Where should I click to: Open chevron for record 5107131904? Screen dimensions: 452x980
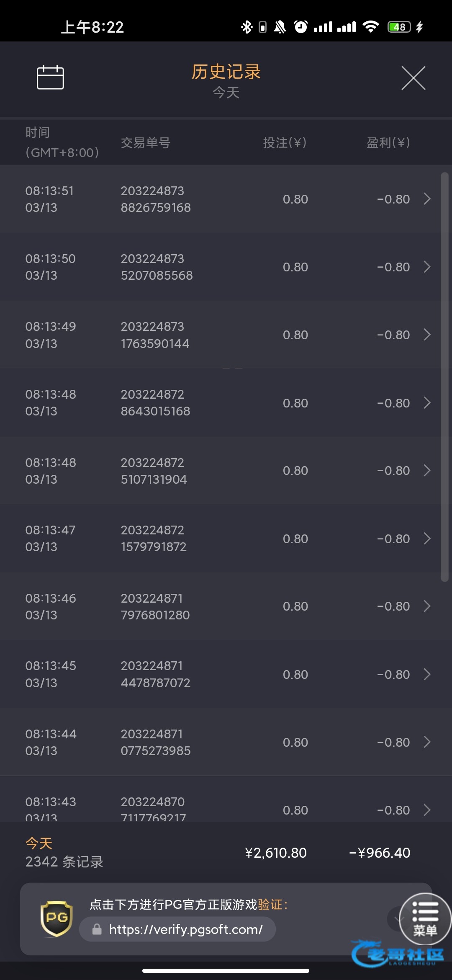[427, 470]
